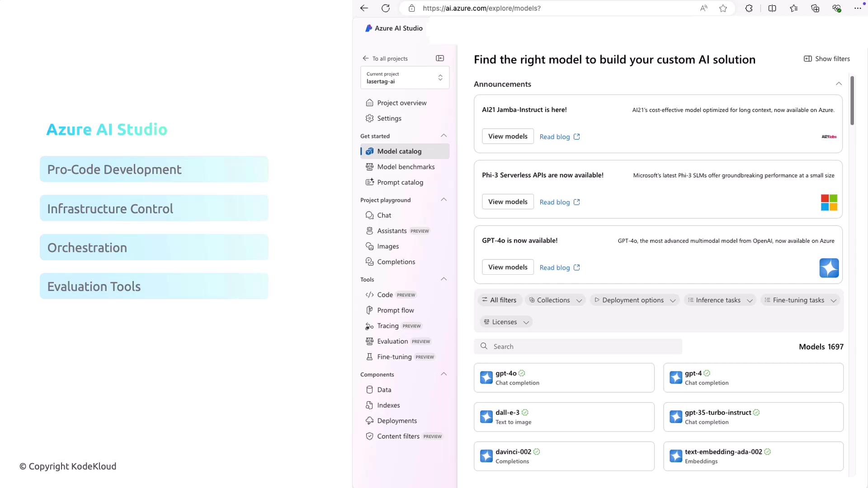The image size is (868, 488).
Task: Open Read aloud icon in address bar
Action: 704,8
